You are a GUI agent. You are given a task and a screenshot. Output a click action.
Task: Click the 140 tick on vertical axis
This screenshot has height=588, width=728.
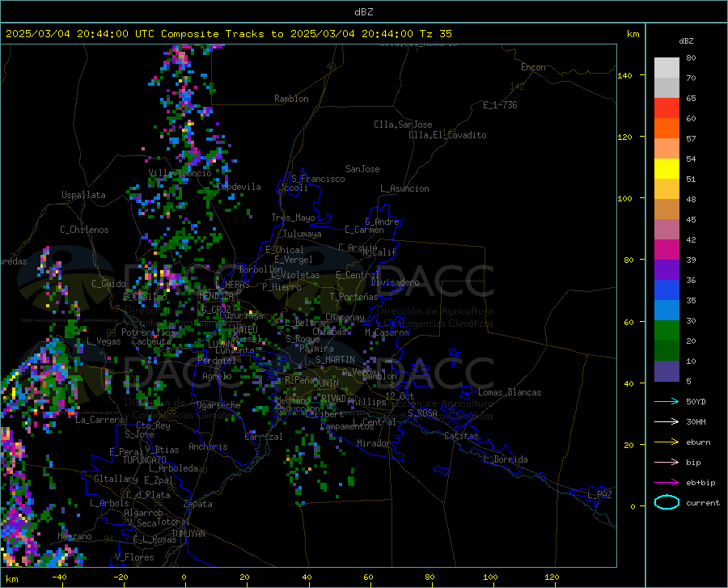click(625, 75)
